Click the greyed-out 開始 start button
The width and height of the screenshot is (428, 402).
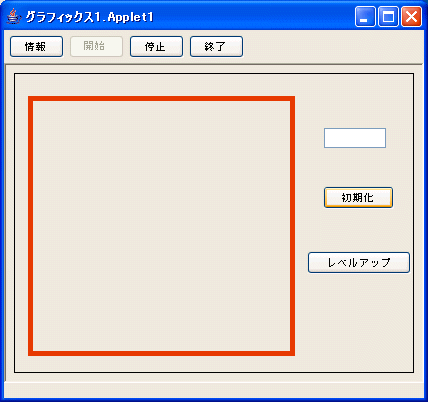pyautogui.click(x=96, y=46)
